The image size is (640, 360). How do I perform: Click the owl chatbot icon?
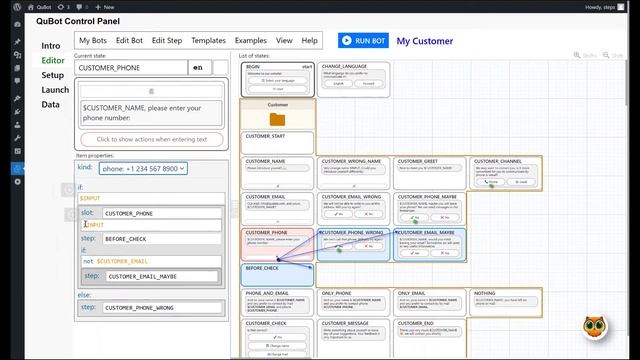[595, 327]
